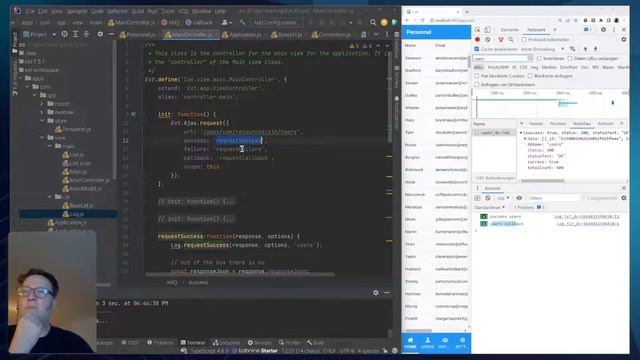Toggle console live expression eye icon
The image size is (640, 360).
[519, 198]
